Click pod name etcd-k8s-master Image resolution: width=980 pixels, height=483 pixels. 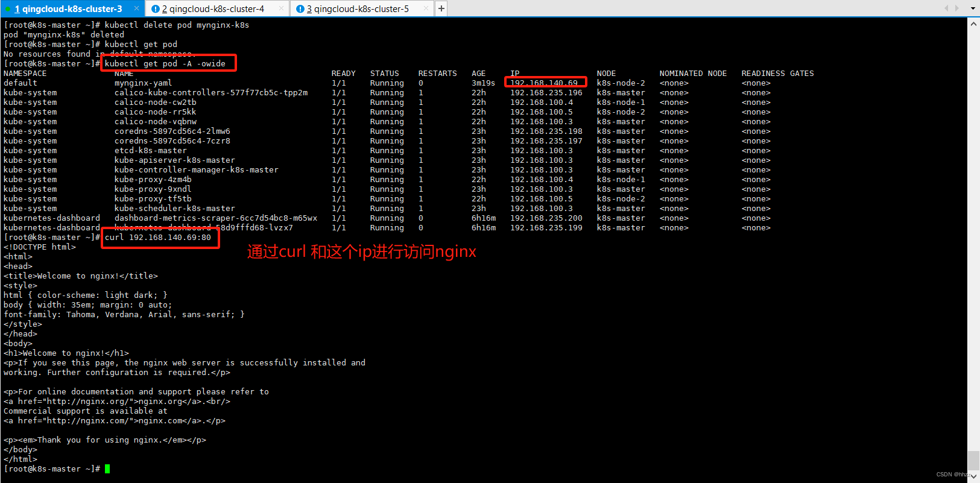pos(150,151)
